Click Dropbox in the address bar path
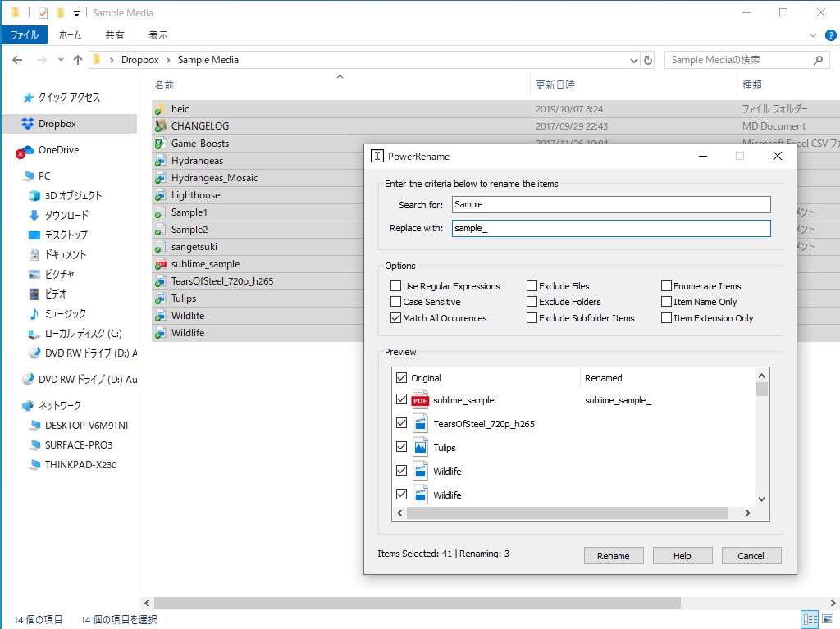This screenshot has width=840, height=629. (x=139, y=60)
